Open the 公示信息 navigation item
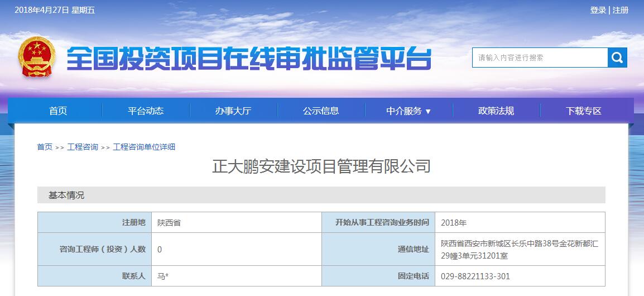Viewport: 644px width, 296px height. 321,111
